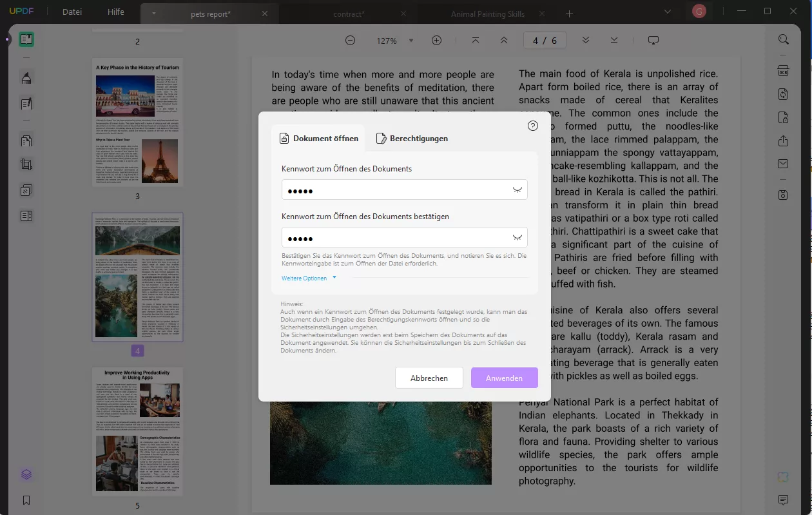Select the page 4 thumbnail

[137, 277]
